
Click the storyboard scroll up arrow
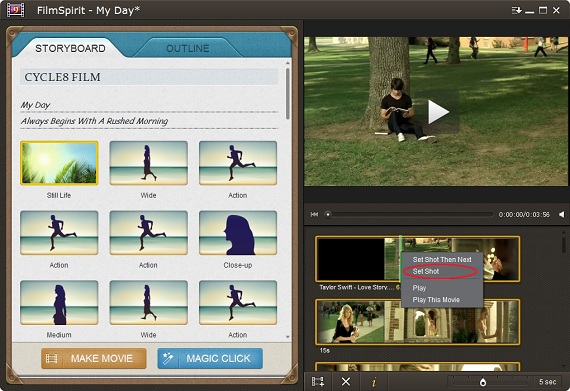click(288, 63)
